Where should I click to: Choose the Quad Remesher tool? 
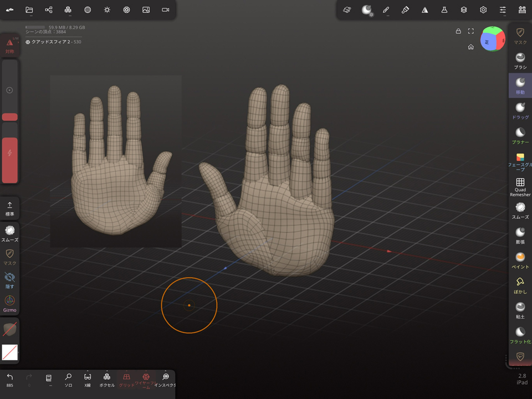520,186
